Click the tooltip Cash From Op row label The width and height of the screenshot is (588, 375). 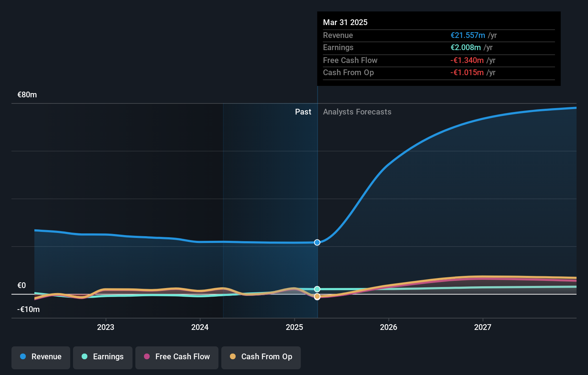pyautogui.click(x=348, y=72)
